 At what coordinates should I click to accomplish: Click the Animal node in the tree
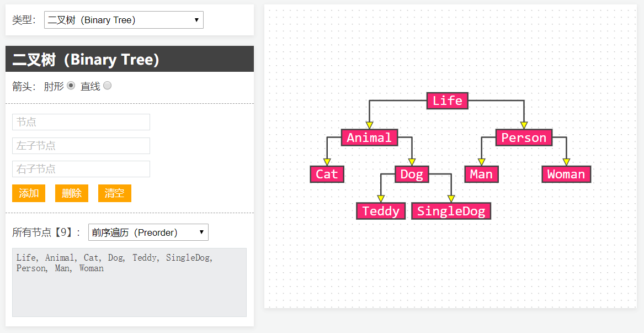369,138
